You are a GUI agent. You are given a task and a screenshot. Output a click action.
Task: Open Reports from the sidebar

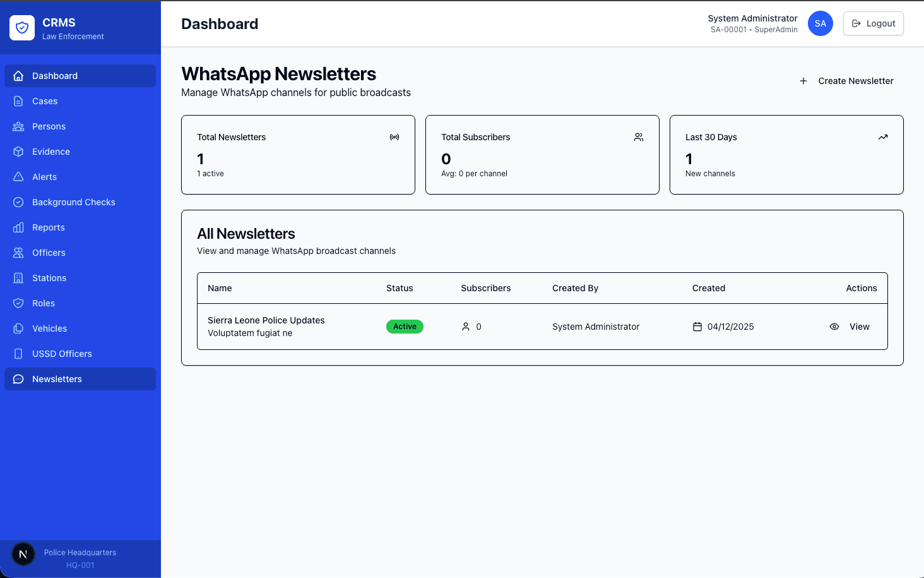click(80, 227)
